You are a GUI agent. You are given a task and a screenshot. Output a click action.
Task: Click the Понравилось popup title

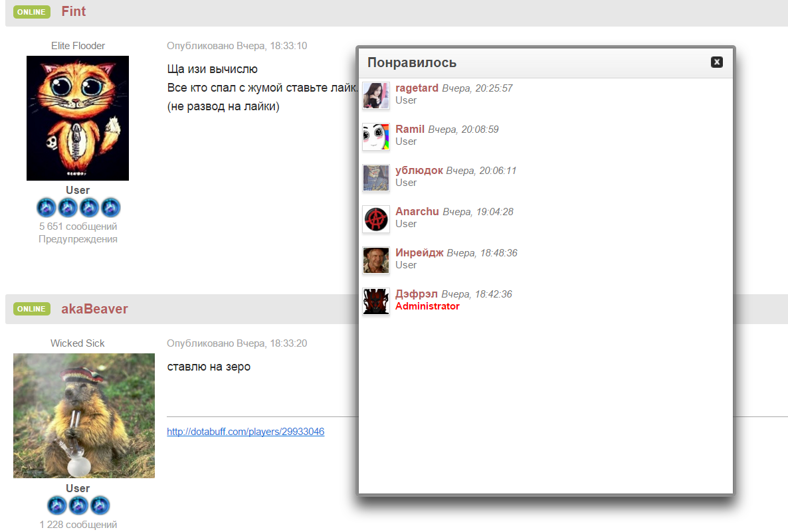411,62
